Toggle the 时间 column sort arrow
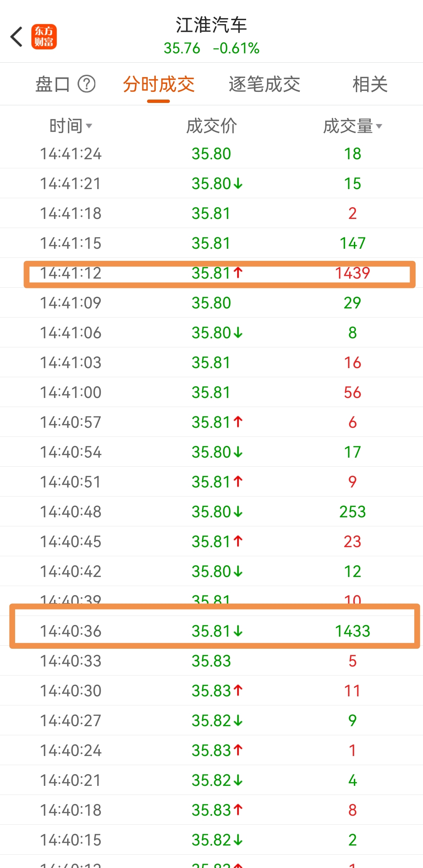Viewport: 423px width, 868px height. (89, 126)
